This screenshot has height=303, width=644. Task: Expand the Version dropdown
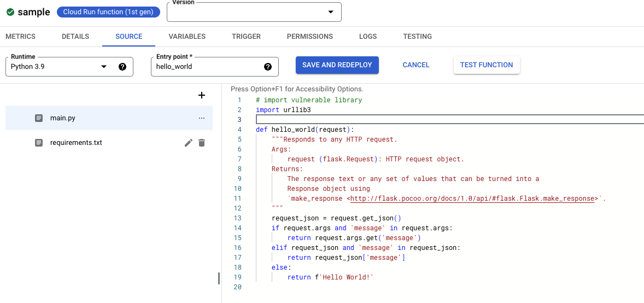click(x=330, y=12)
